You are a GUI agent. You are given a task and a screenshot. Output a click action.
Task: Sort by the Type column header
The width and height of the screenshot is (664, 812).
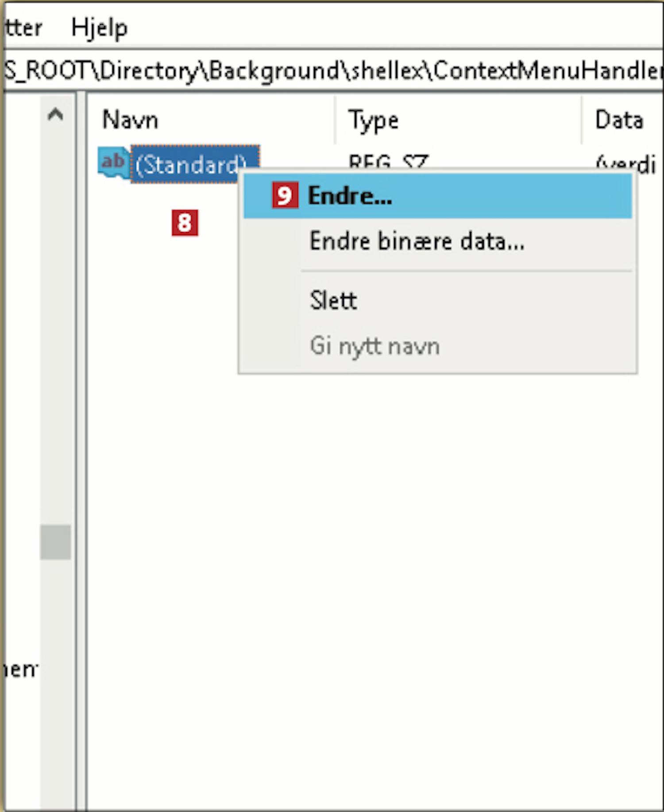(373, 120)
